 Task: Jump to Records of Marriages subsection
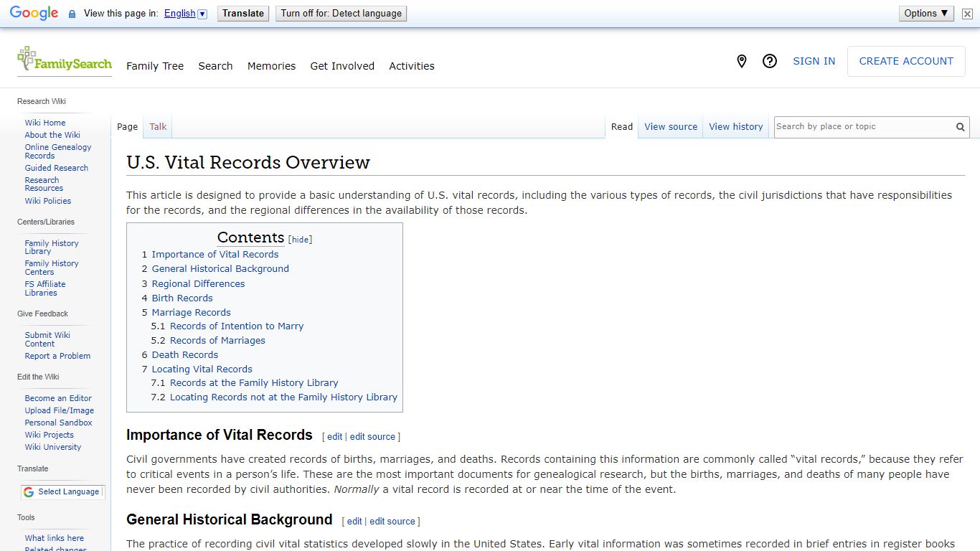click(217, 340)
